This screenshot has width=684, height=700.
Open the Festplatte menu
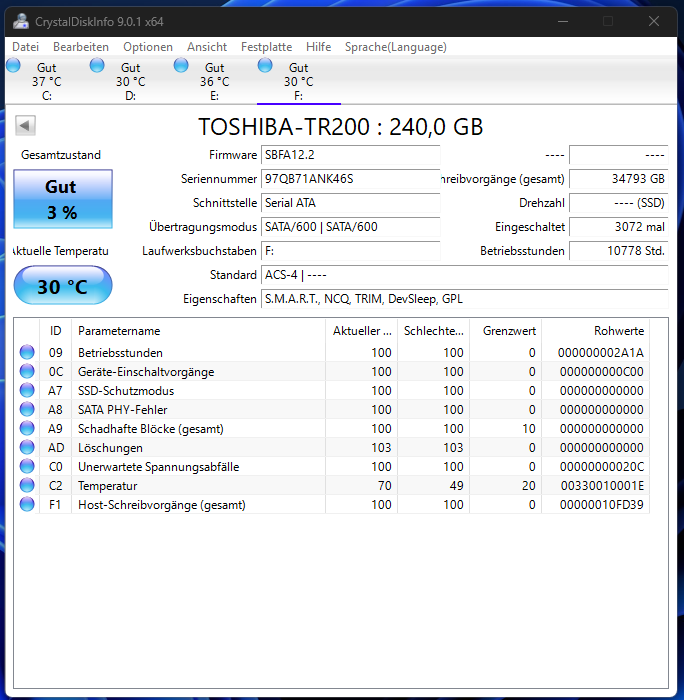click(x=267, y=47)
